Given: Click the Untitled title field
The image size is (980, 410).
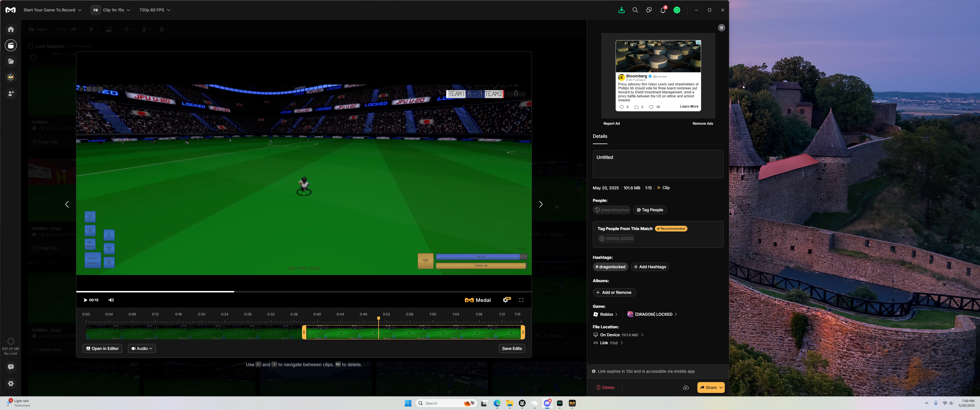Looking at the screenshot, I should tap(658, 164).
